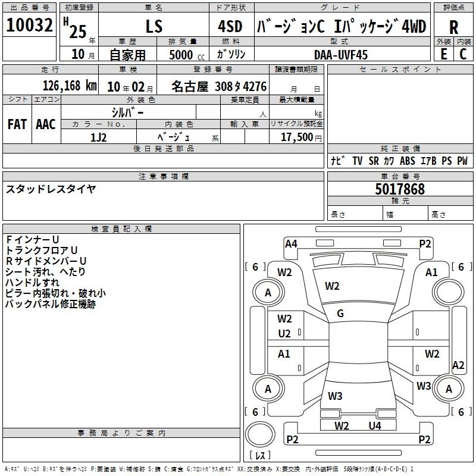Image resolution: width=476 pixels, height=476 pixels.
Task: Click the 後日発送部品 header
Action: coord(163,148)
